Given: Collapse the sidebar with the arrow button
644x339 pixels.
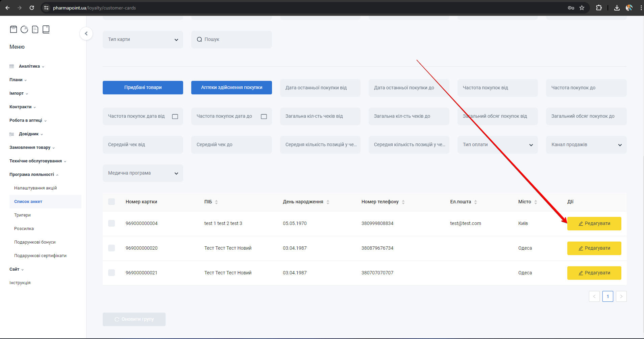Looking at the screenshot, I should 86,33.
